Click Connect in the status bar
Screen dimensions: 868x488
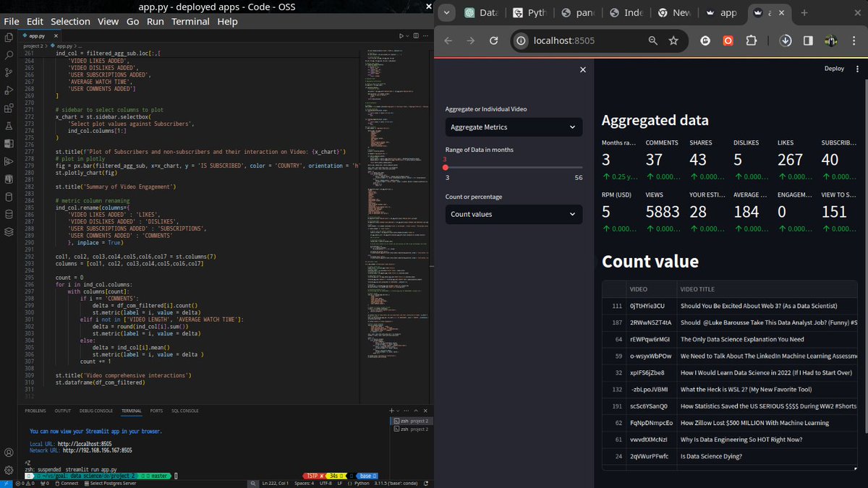pyautogui.click(x=67, y=483)
